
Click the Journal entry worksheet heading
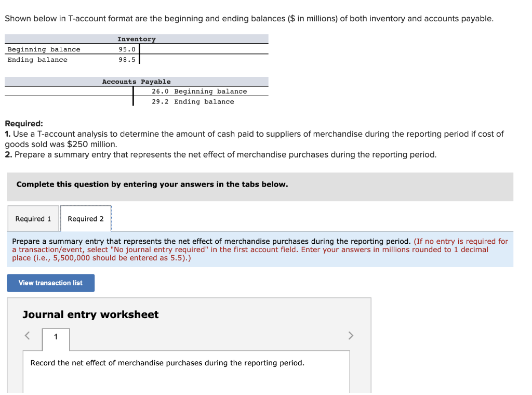click(x=90, y=314)
